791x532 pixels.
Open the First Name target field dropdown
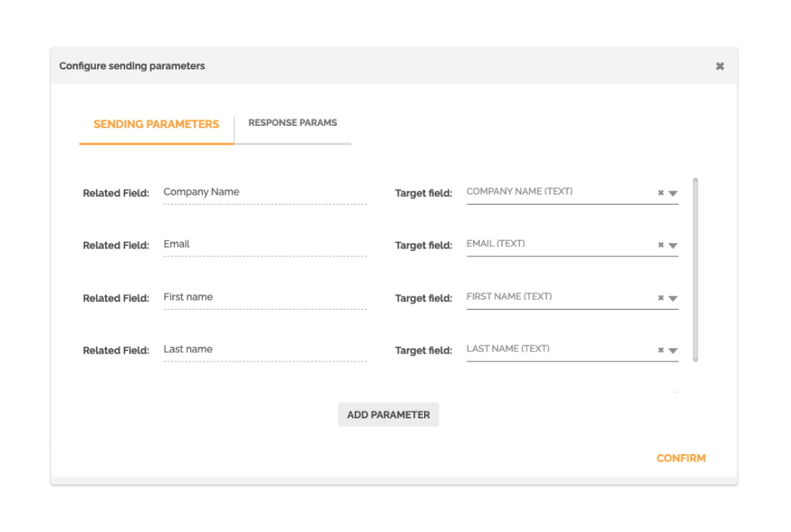coord(674,296)
